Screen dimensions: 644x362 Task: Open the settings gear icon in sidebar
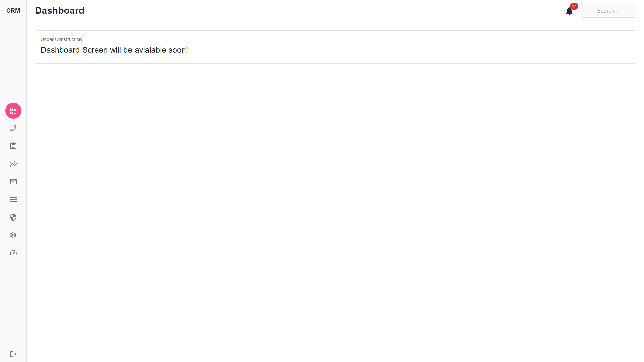pyautogui.click(x=13, y=235)
